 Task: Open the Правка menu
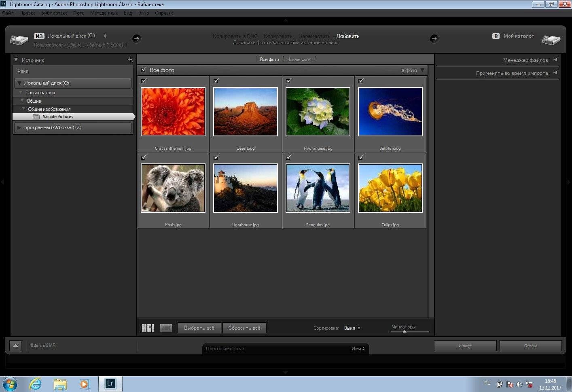[x=27, y=13]
